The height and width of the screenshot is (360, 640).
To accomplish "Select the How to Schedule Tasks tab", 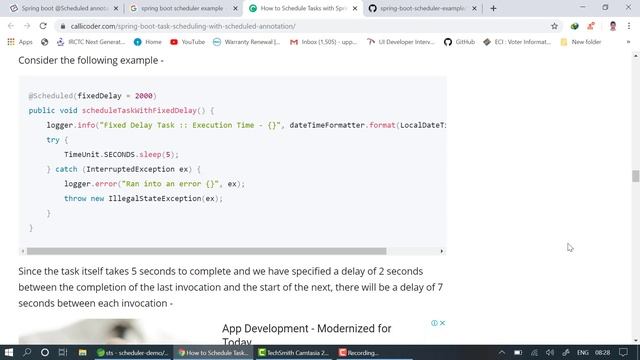I will click(303, 8).
